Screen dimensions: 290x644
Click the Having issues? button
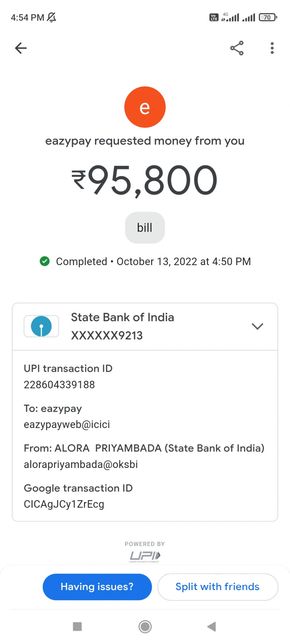click(97, 587)
